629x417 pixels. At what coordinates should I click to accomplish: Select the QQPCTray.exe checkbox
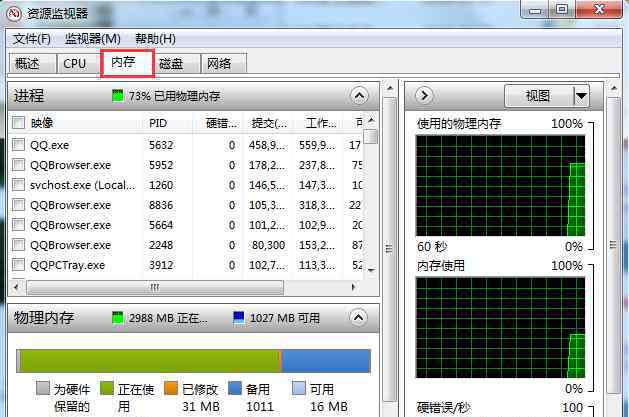(19, 265)
